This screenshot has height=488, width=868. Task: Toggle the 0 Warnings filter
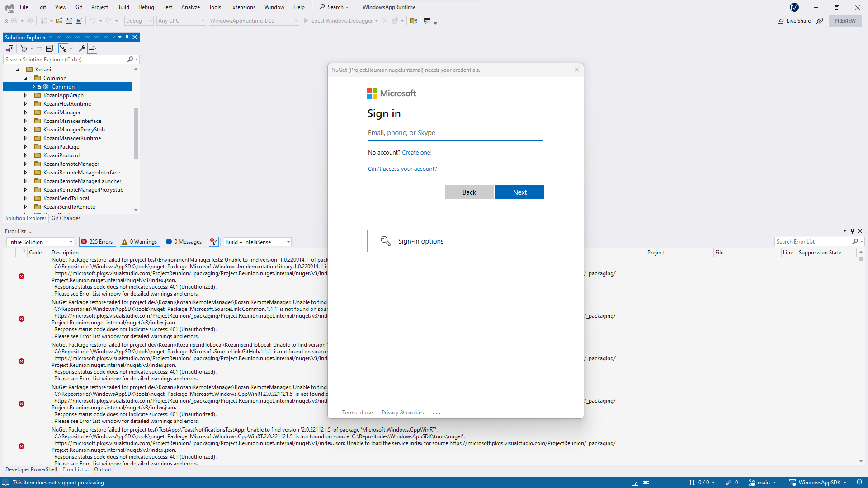coord(140,242)
